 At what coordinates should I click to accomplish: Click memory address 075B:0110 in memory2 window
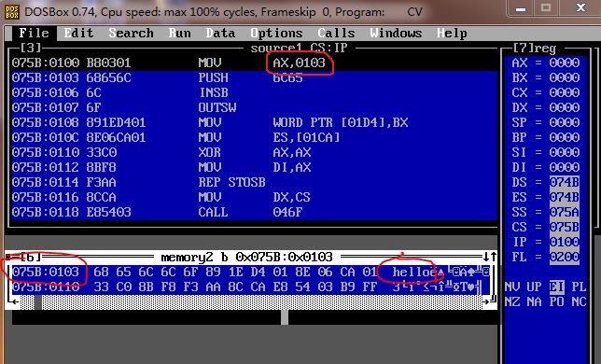pyautogui.click(x=46, y=287)
